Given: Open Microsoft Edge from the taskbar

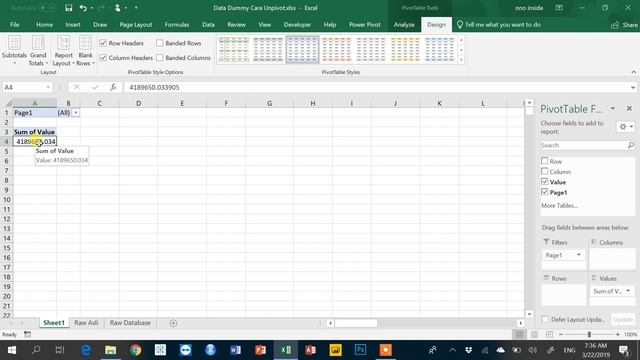Looking at the screenshot, I should 86,350.
